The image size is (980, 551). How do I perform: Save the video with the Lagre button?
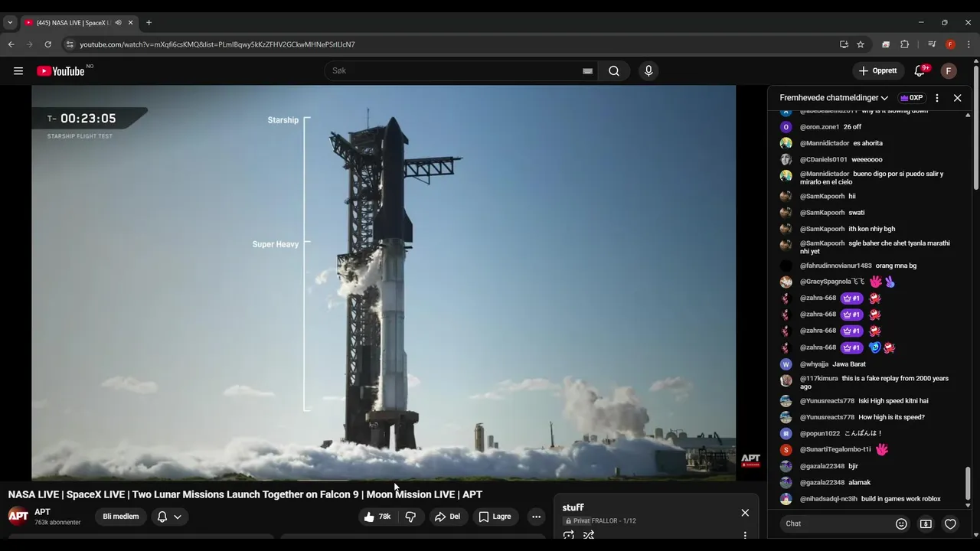(x=495, y=517)
